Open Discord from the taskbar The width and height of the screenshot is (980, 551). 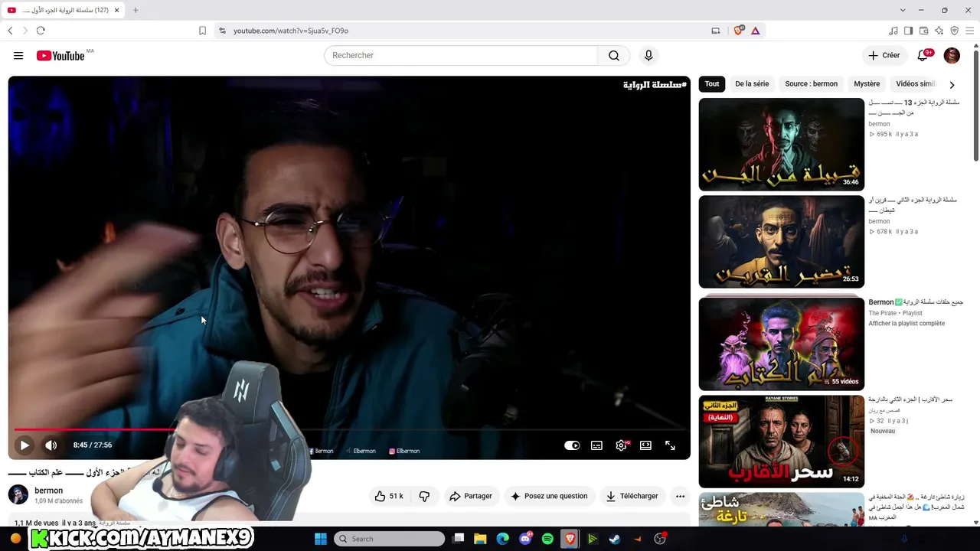pos(525,539)
